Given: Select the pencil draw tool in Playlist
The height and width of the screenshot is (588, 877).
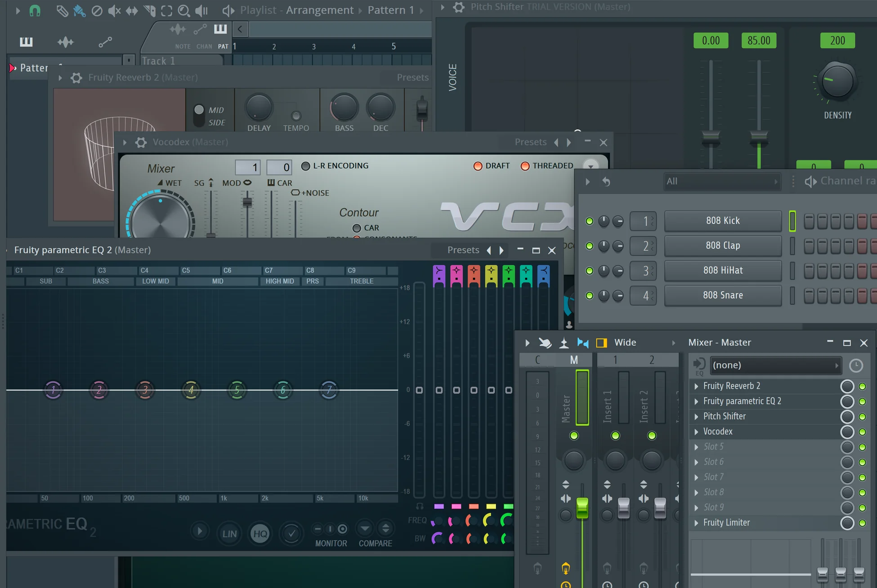Looking at the screenshot, I should 62,11.
